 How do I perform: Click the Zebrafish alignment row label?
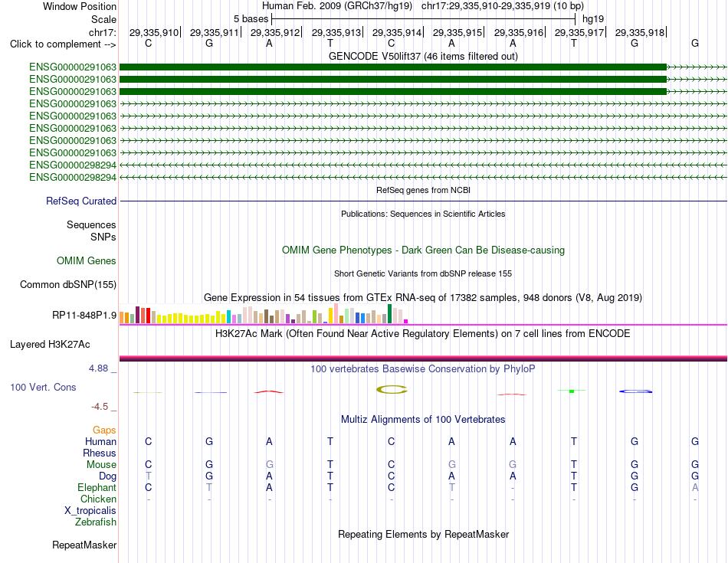95,522
